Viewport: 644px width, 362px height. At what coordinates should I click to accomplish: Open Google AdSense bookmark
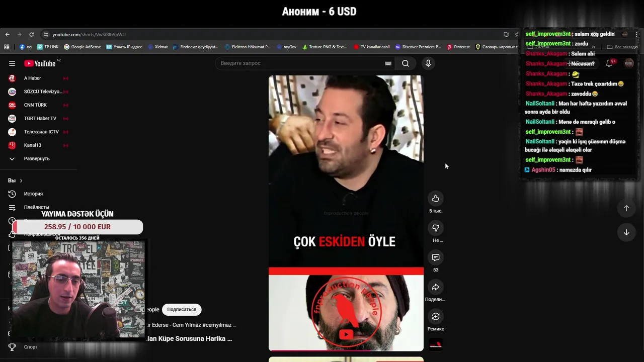[83, 47]
